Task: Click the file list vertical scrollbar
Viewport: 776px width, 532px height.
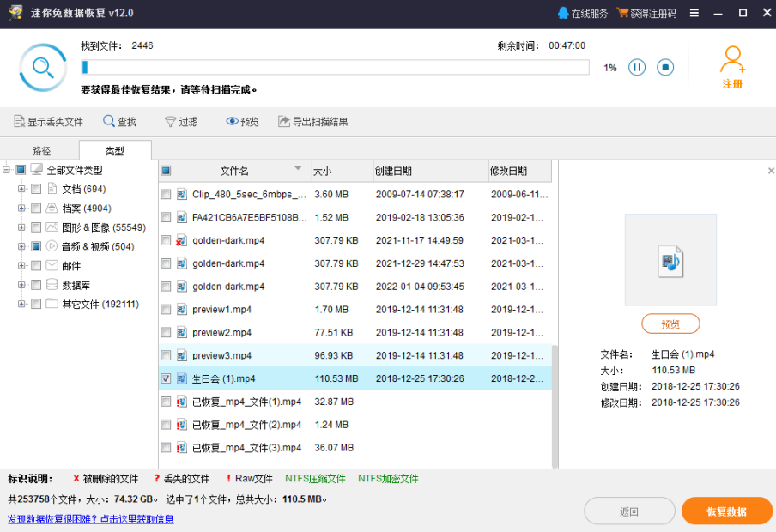Action: point(555,406)
